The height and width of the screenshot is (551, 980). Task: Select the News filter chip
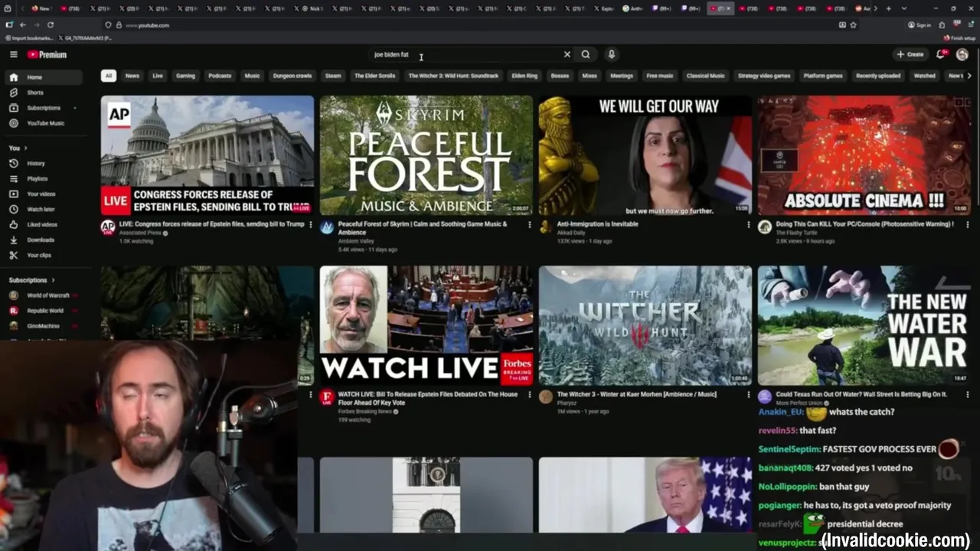pos(132,76)
